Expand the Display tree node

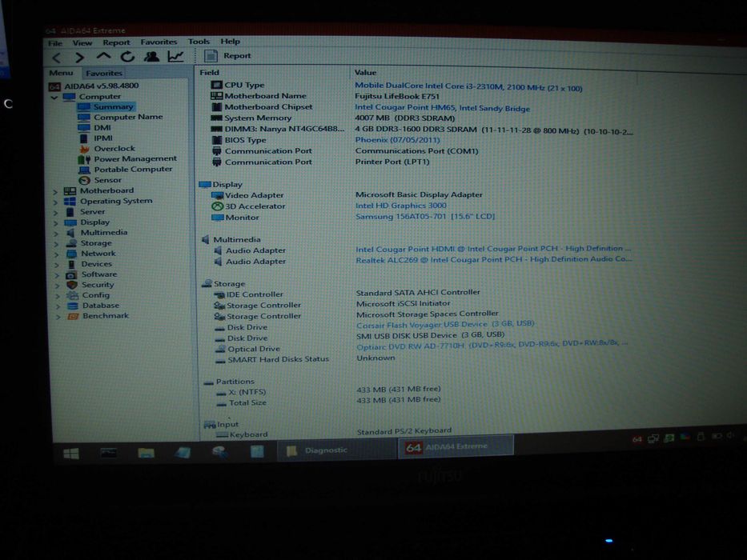(56, 223)
